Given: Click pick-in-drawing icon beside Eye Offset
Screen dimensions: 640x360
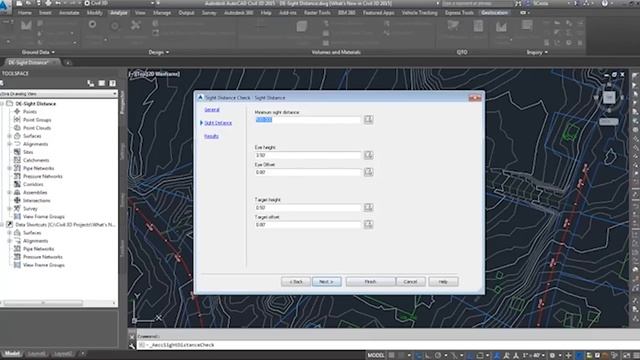Looking at the screenshot, I should (x=368, y=172).
